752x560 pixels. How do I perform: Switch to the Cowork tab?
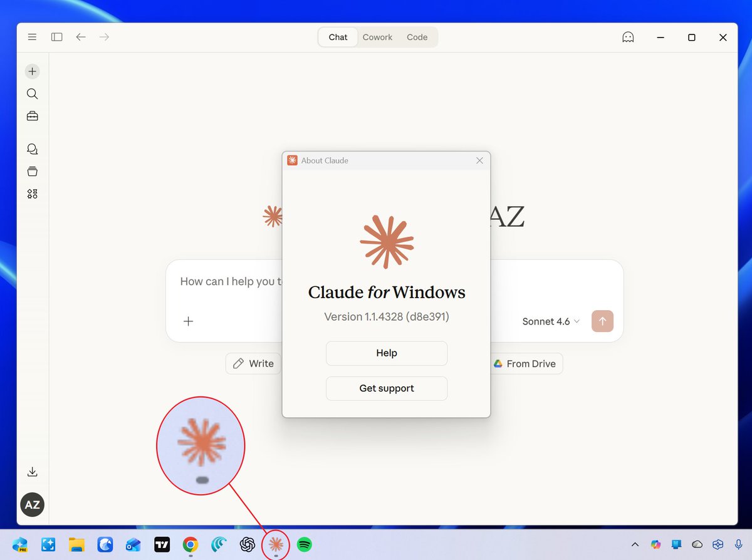pos(377,37)
